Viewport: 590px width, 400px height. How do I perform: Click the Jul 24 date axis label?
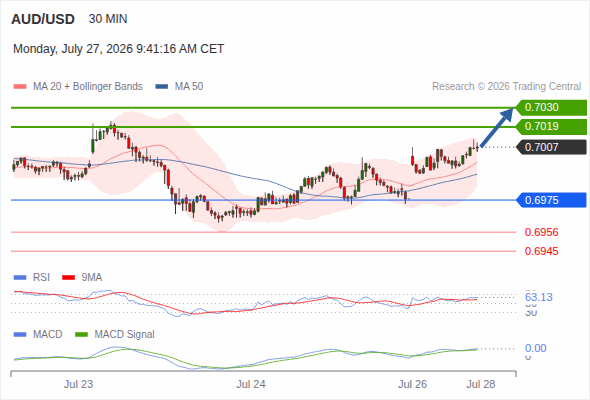tap(251, 384)
